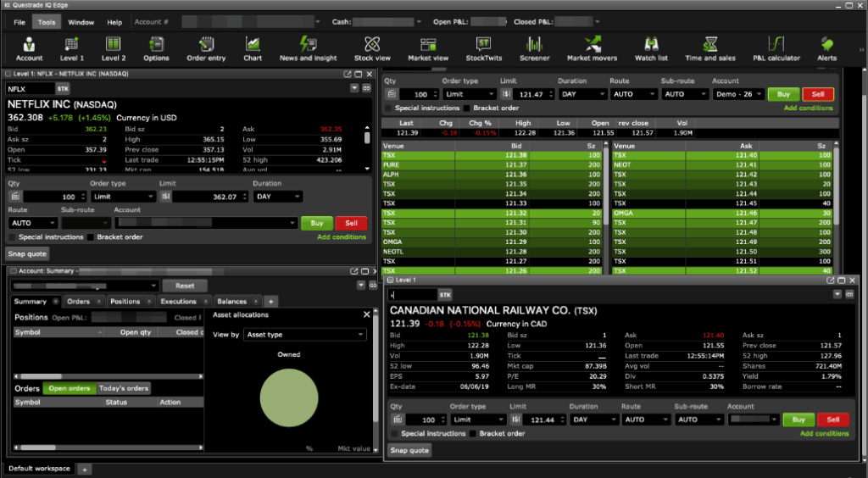Open the Account toolbar icon
This screenshot has height=478, width=868.
(29, 48)
